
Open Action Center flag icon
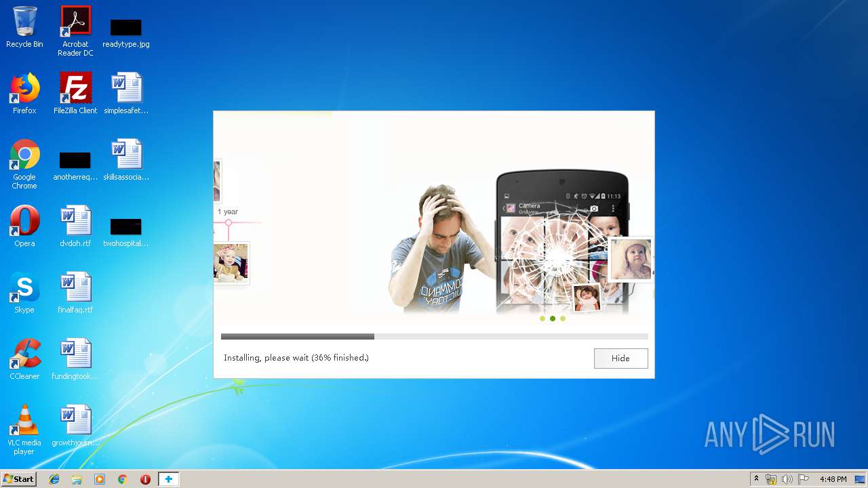803,479
